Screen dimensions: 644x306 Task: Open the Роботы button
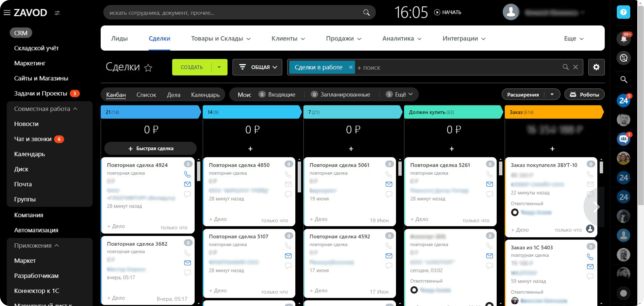(584, 95)
